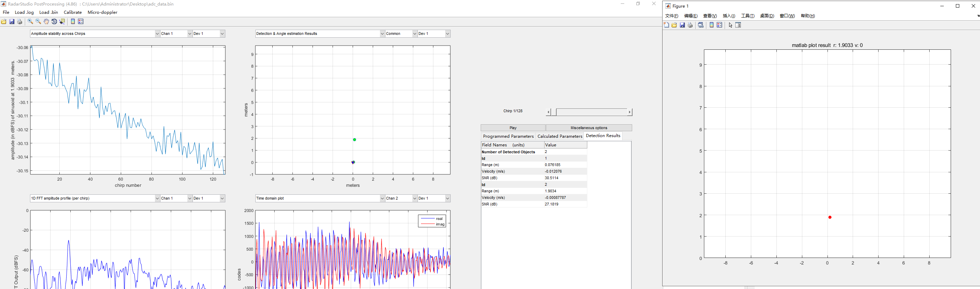Open Dev 1 dropdown of Time domain plot
980x289 pixels.
(434, 199)
